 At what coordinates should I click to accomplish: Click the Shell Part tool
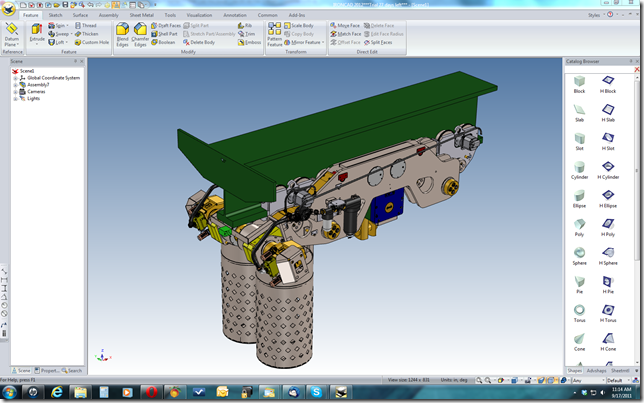coord(166,34)
